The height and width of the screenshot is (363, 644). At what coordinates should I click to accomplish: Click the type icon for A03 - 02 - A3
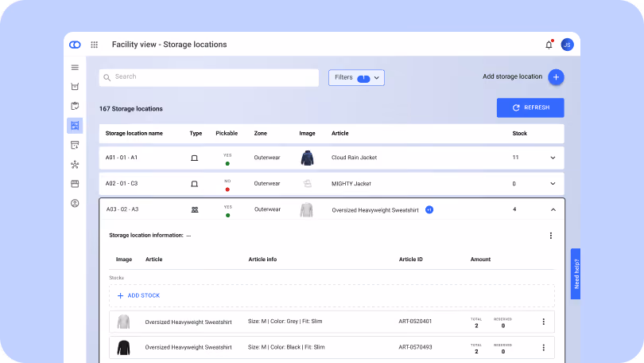195,209
